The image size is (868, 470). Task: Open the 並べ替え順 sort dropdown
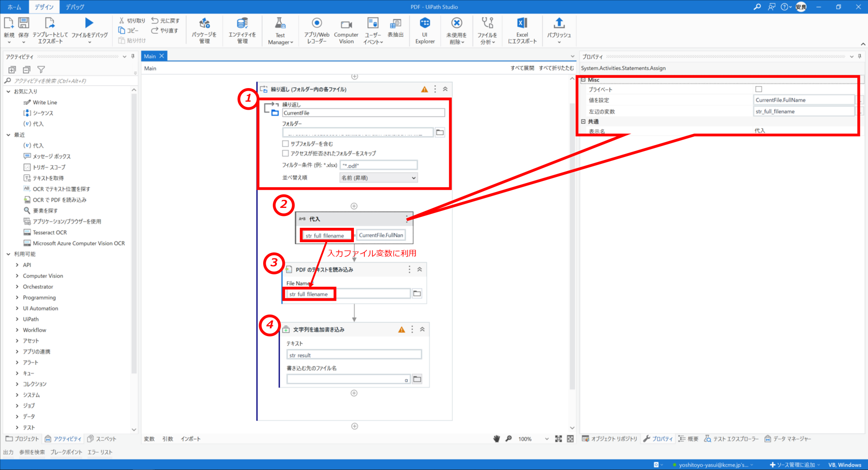click(378, 177)
